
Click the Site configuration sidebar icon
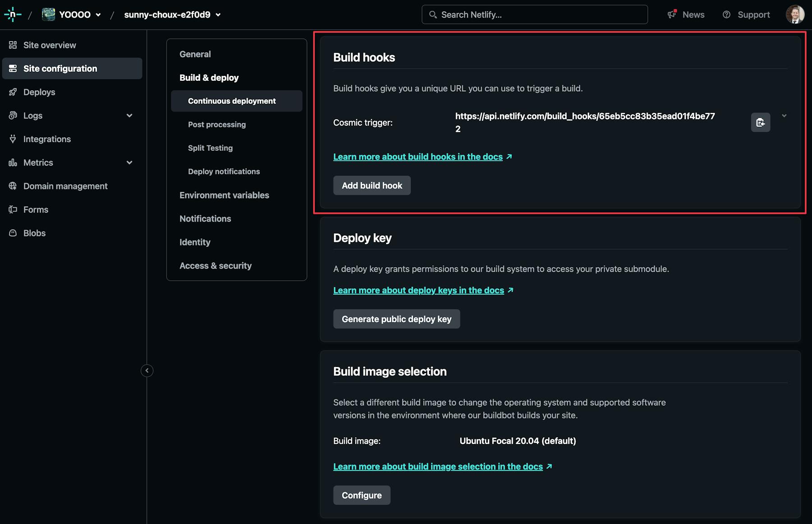(x=13, y=69)
